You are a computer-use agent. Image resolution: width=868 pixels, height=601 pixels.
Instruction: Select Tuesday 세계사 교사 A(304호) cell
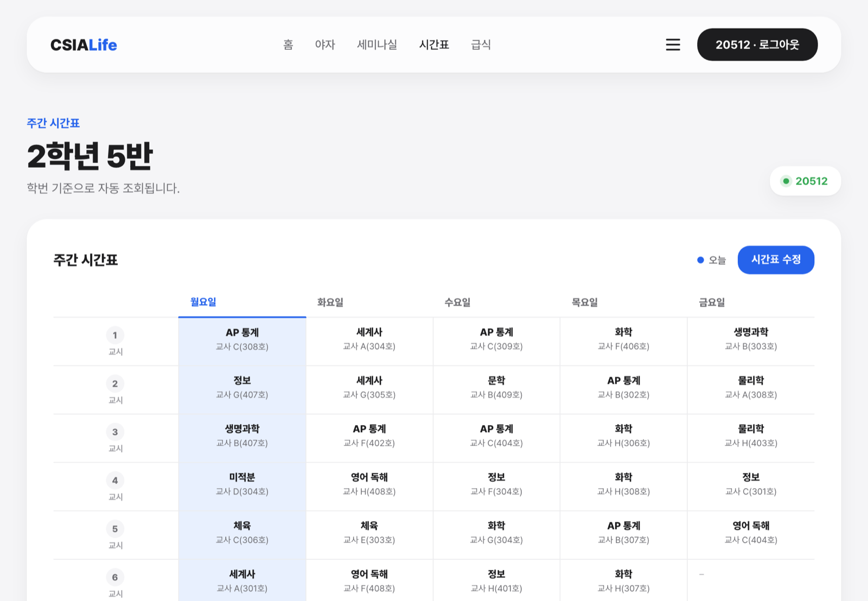tap(369, 341)
